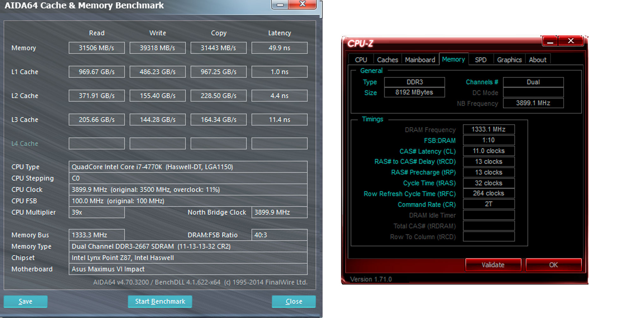Click CPU Multiplier value 39x
This screenshot has width=644, height=318.
(96, 212)
